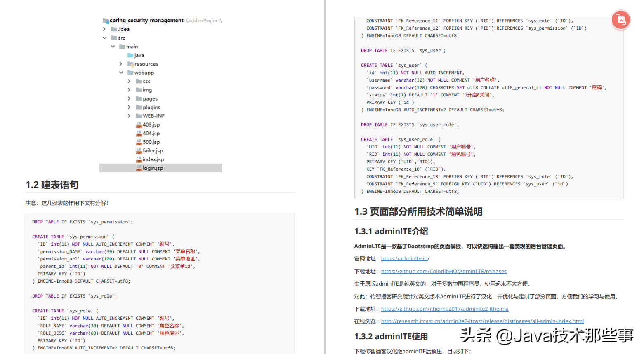Select the spring_security_management project folder icon
The height and width of the screenshot is (354, 644).
coord(106,21)
